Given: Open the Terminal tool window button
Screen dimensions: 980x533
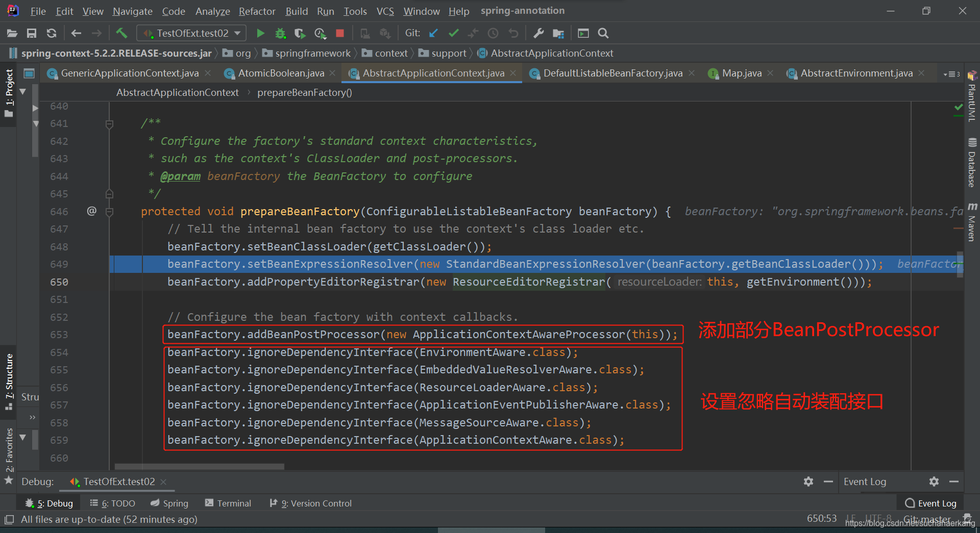Looking at the screenshot, I should point(228,503).
